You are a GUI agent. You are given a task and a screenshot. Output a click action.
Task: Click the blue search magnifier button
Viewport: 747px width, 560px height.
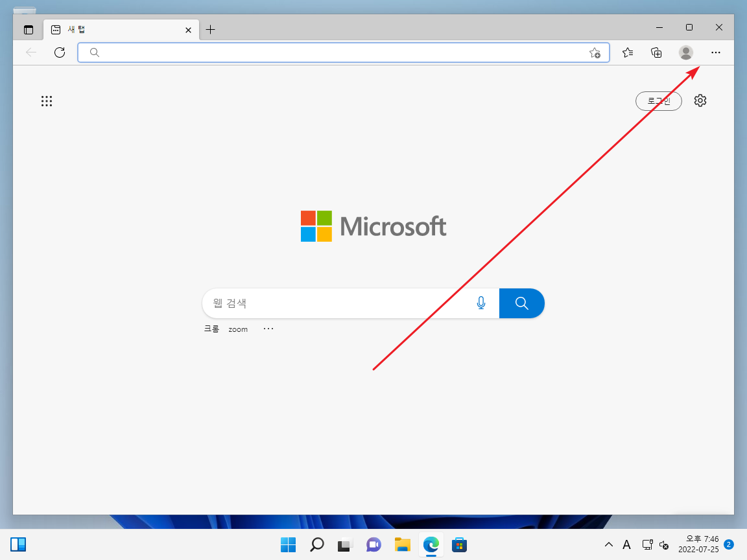tap(521, 303)
